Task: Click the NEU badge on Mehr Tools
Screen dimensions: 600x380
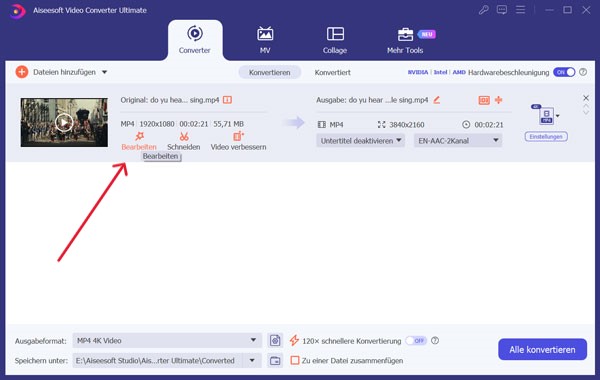Action: [427, 34]
